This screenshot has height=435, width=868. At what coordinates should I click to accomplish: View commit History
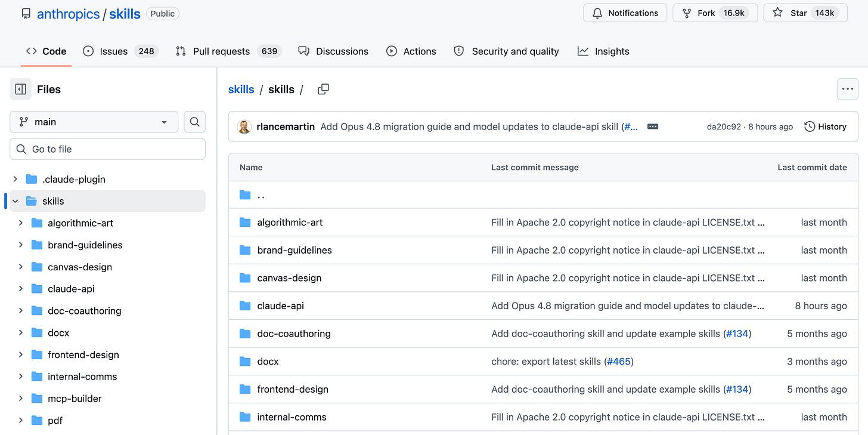(826, 127)
